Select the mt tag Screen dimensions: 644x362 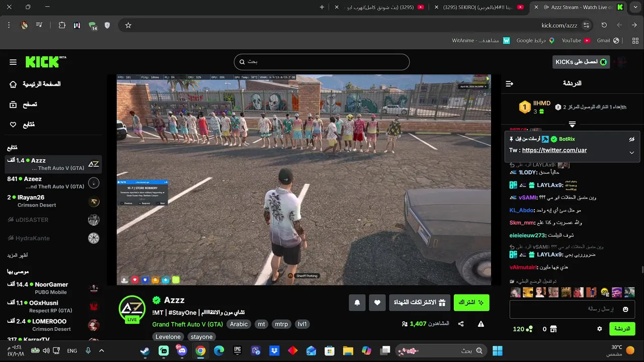point(262,324)
